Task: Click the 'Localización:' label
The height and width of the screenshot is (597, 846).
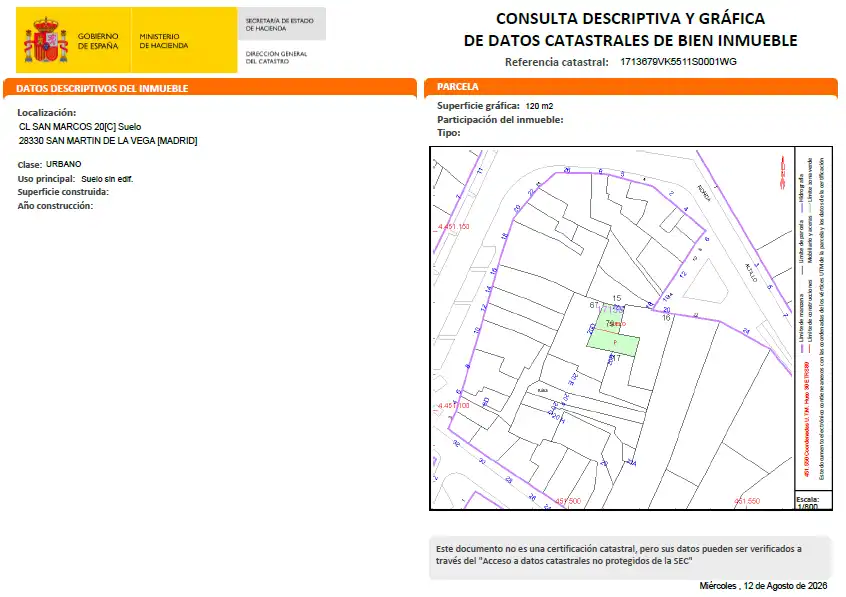Action: coord(47,112)
